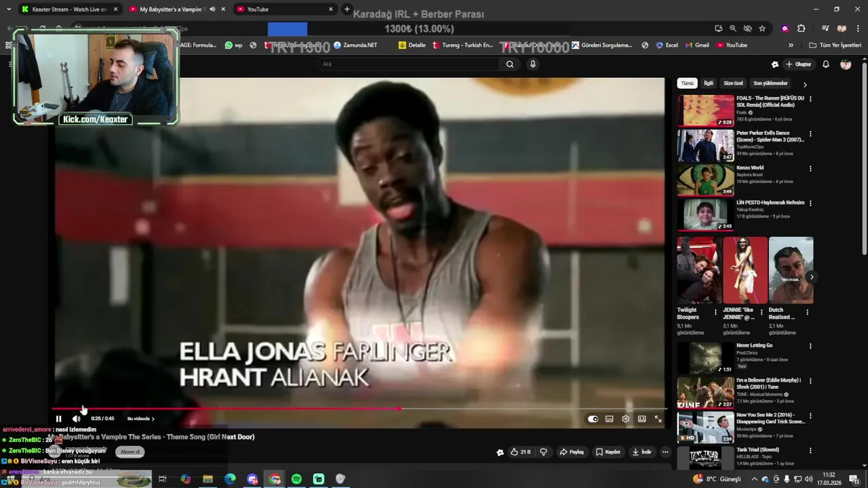Open the Gmail bookmark
The width and height of the screenshot is (868, 488).
pos(696,45)
